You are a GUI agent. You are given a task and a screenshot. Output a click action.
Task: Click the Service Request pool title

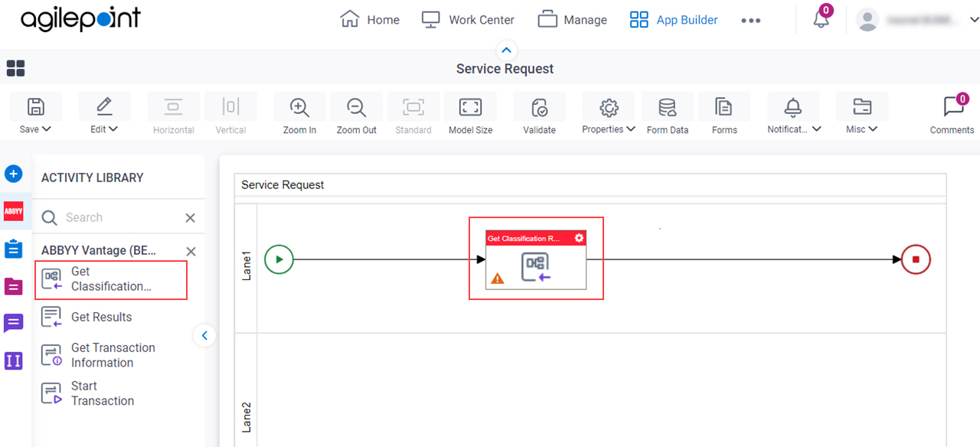[x=283, y=185]
